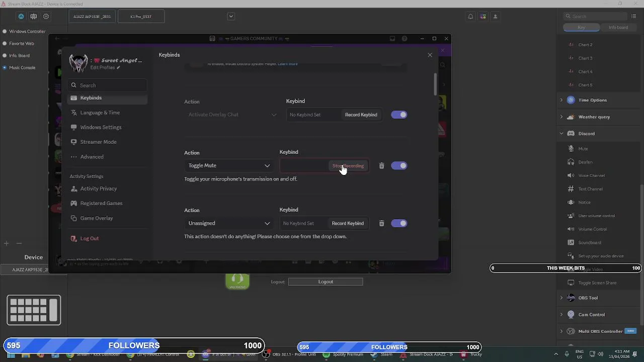
Task: Select the User volume control icon
Action: coord(571,216)
